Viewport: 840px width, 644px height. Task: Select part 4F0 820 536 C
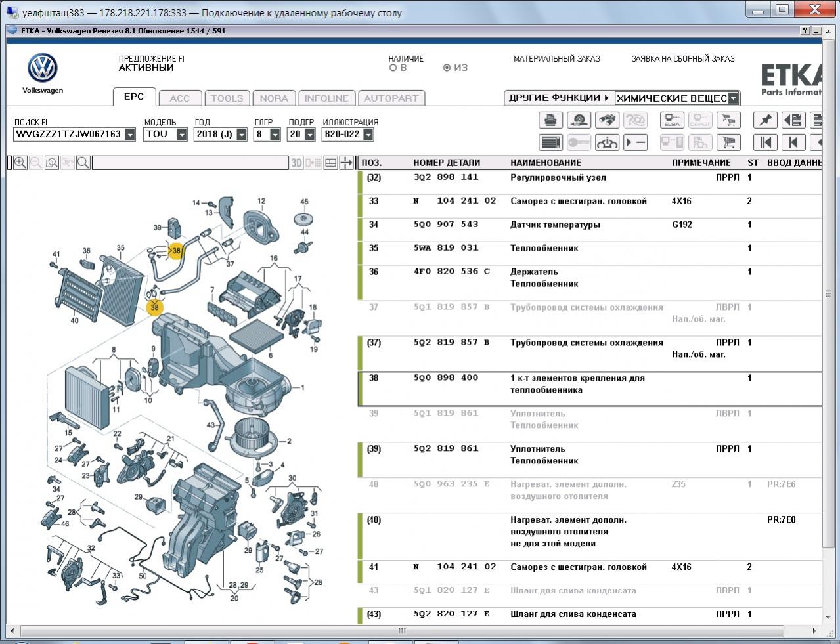(x=452, y=272)
